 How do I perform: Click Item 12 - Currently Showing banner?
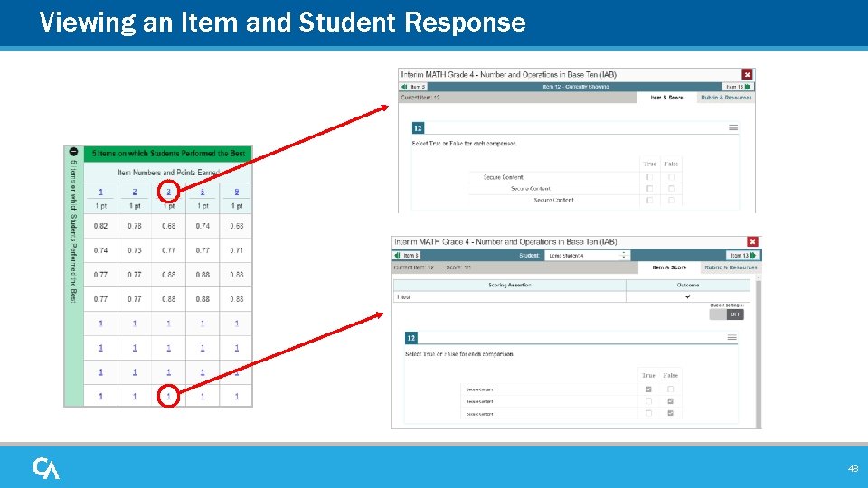tap(576, 87)
